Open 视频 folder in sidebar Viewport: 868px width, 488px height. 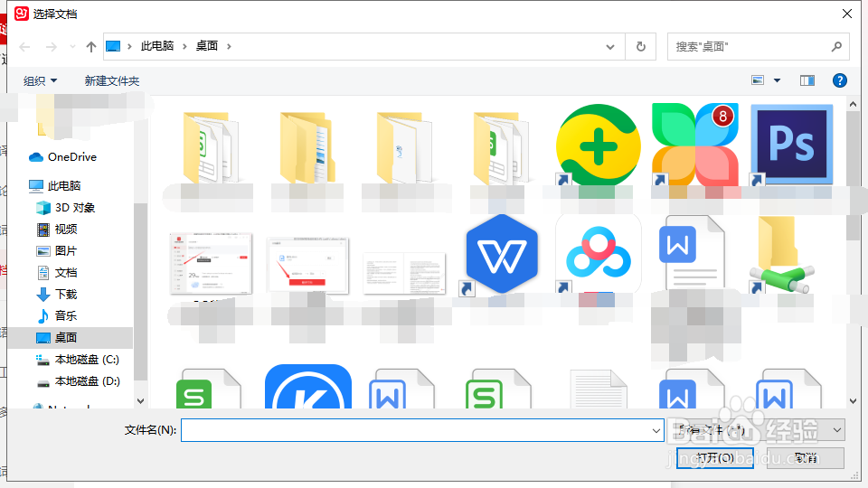click(x=56, y=229)
